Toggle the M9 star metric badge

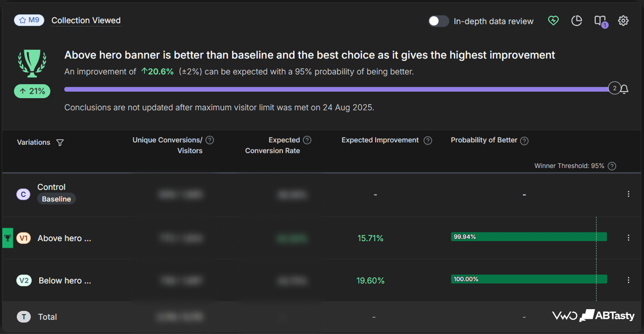(x=29, y=20)
